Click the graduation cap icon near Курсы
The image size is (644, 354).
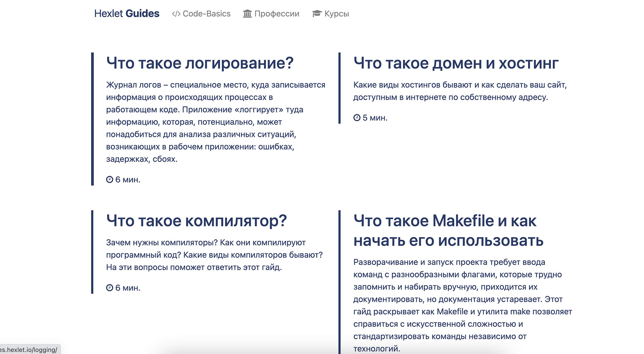click(x=317, y=14)
